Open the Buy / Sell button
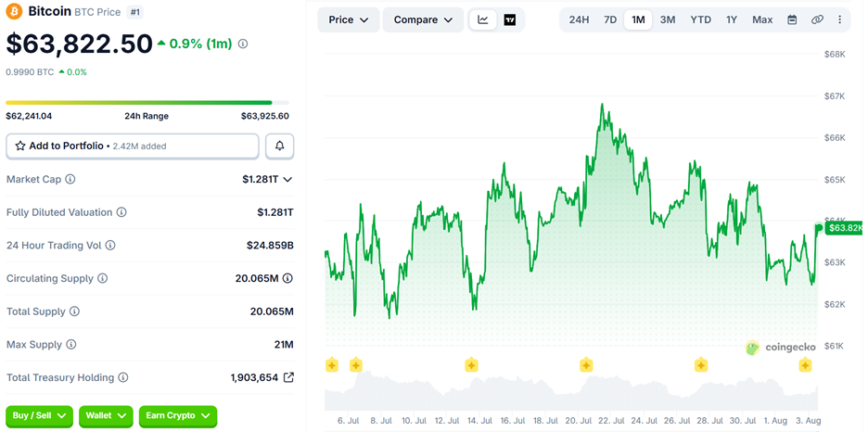 coord(39,415)
